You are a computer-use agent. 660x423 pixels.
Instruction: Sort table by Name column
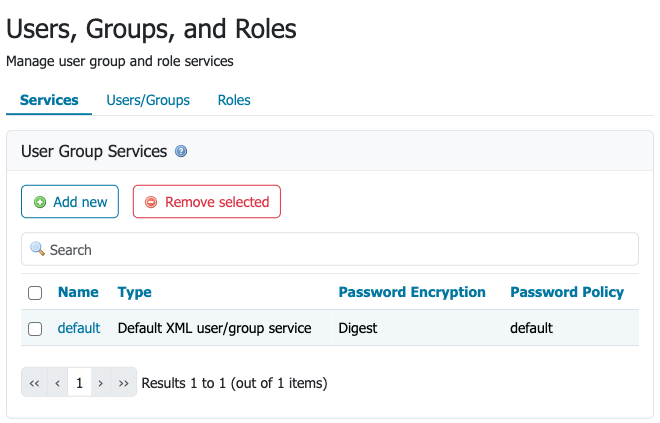pos(78,292)
